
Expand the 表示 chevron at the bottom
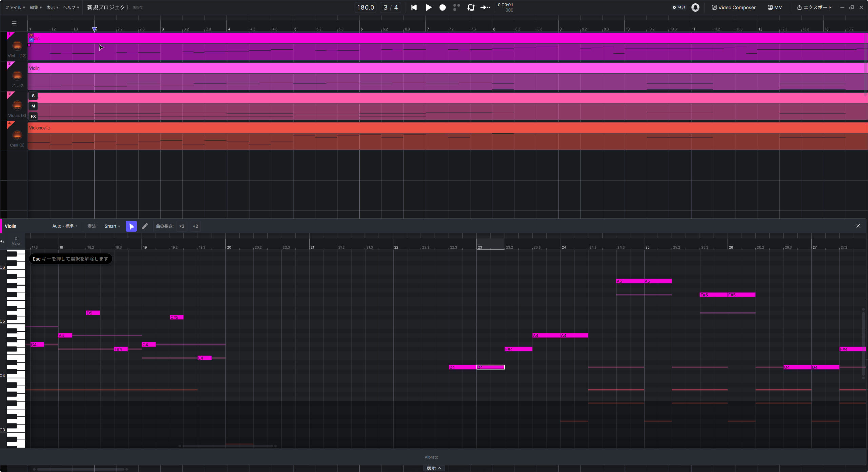(434, 468)
